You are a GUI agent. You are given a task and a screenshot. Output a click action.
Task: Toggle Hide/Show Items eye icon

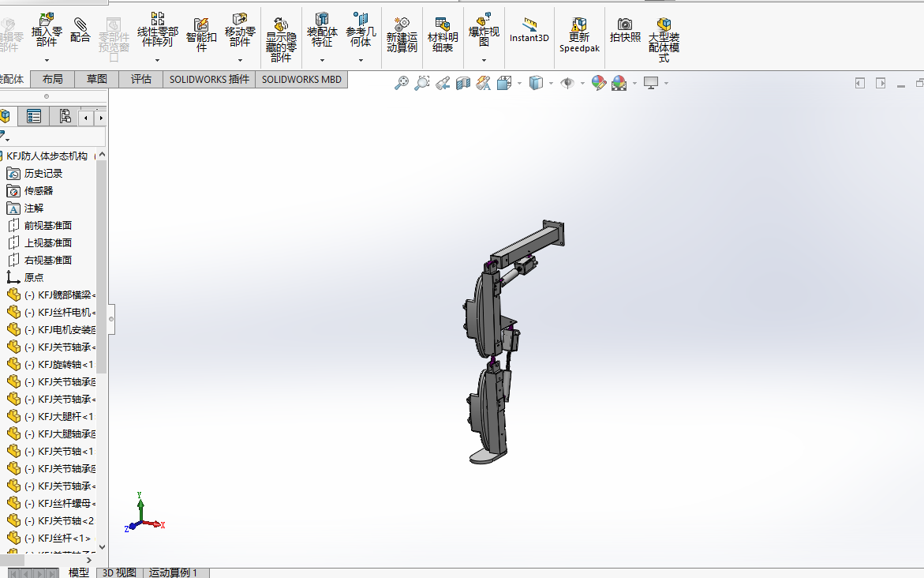point(567,83)
